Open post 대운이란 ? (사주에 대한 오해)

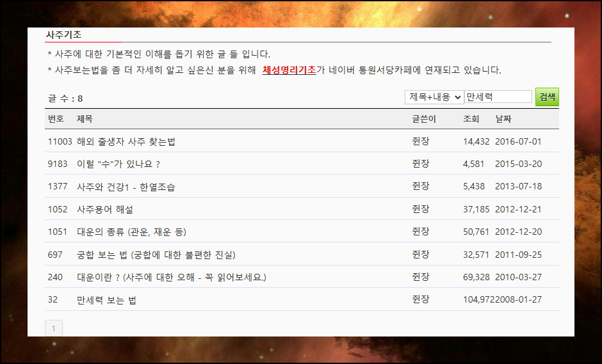pos(171,277)
